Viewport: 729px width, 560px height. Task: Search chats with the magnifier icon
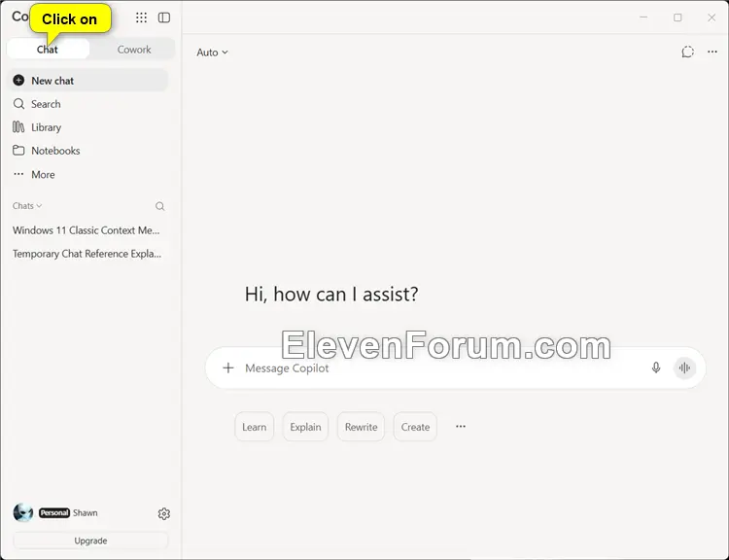click(160, 206)
